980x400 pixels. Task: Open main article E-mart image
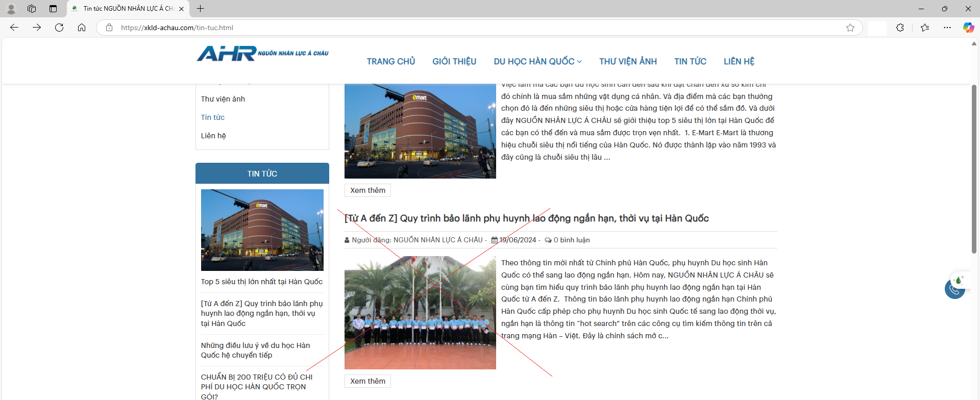(x=420, y=131)
